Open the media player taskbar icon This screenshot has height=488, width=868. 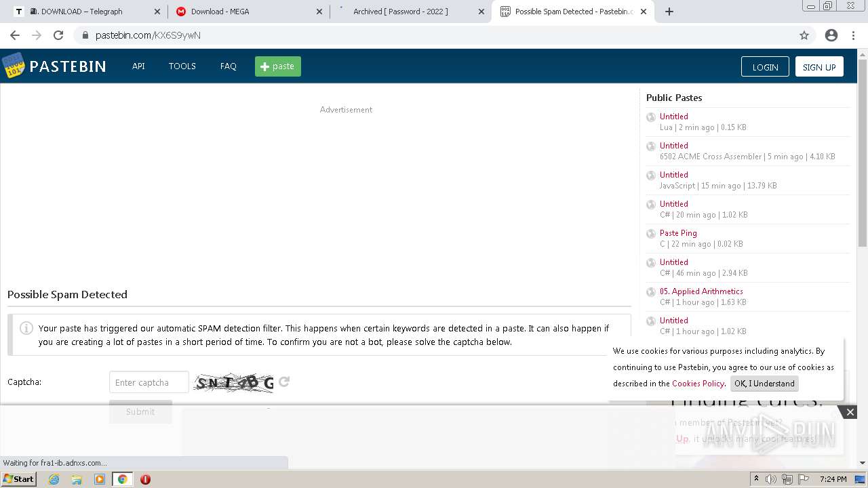(x=100, y=479)
